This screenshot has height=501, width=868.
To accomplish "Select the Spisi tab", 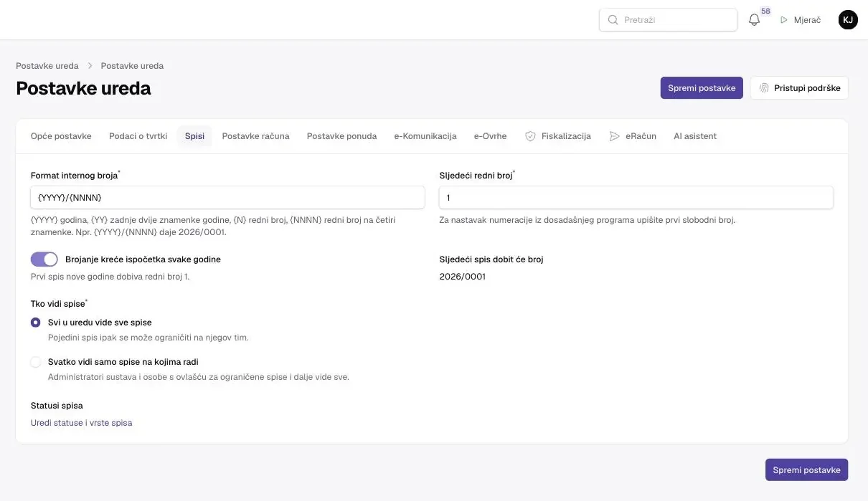I will (194, 136).
